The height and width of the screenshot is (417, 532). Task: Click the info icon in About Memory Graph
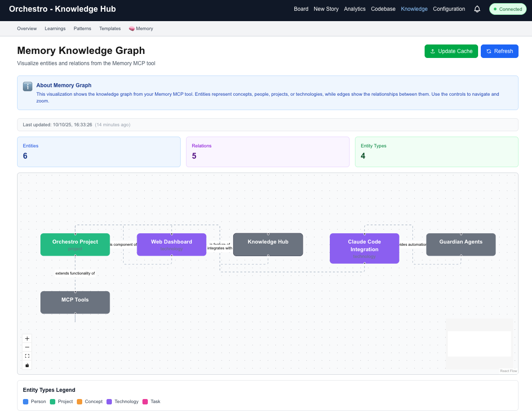pyautogui.click(x=27, y=87)
